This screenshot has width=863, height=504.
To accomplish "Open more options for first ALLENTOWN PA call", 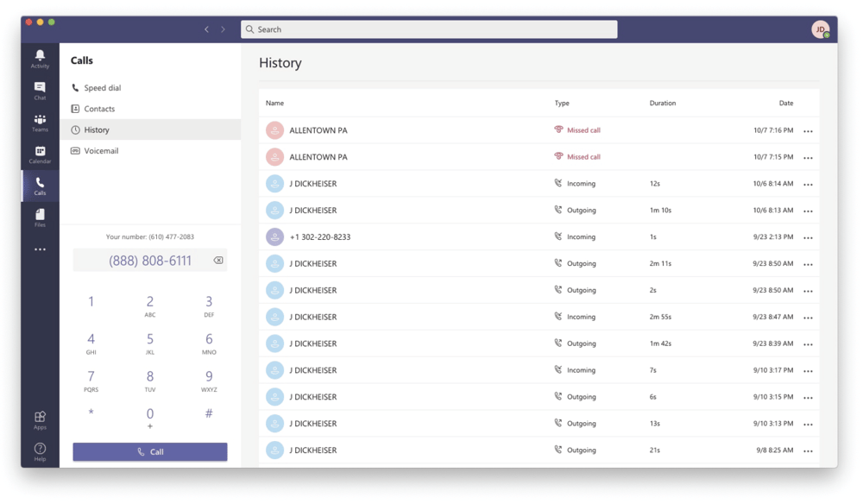I will click(808, 131).
